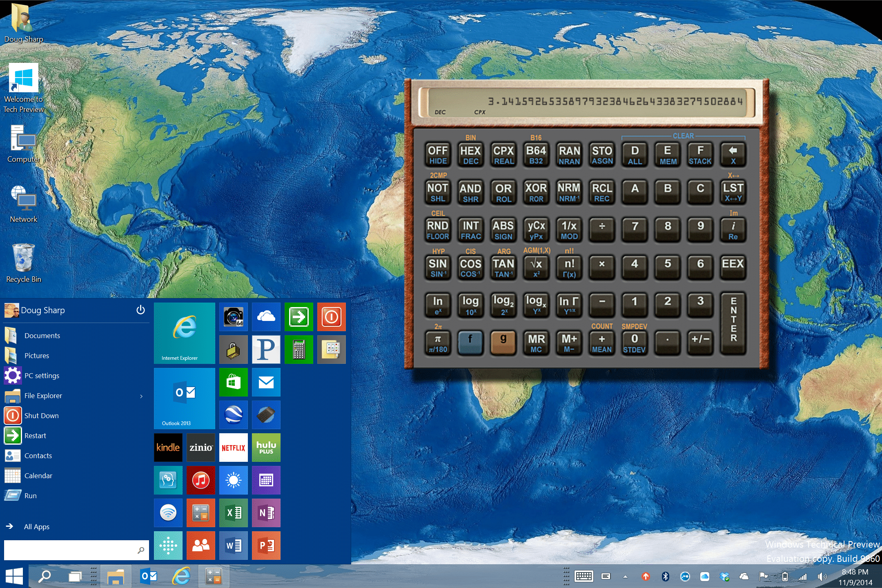Open the Excel tile

tap(234, 513)
